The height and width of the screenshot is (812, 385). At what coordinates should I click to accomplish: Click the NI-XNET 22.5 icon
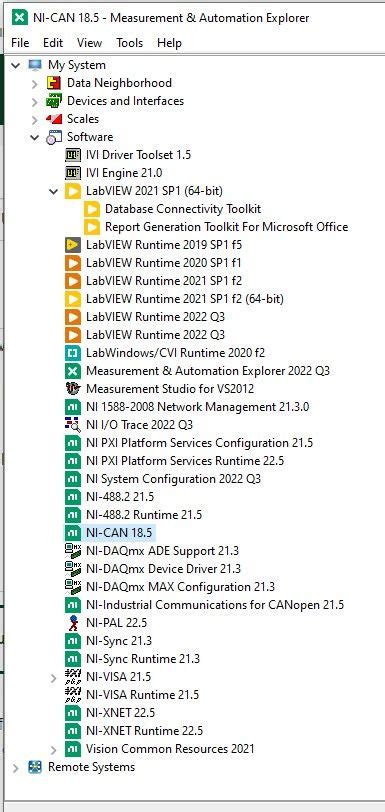click(73, 713)
